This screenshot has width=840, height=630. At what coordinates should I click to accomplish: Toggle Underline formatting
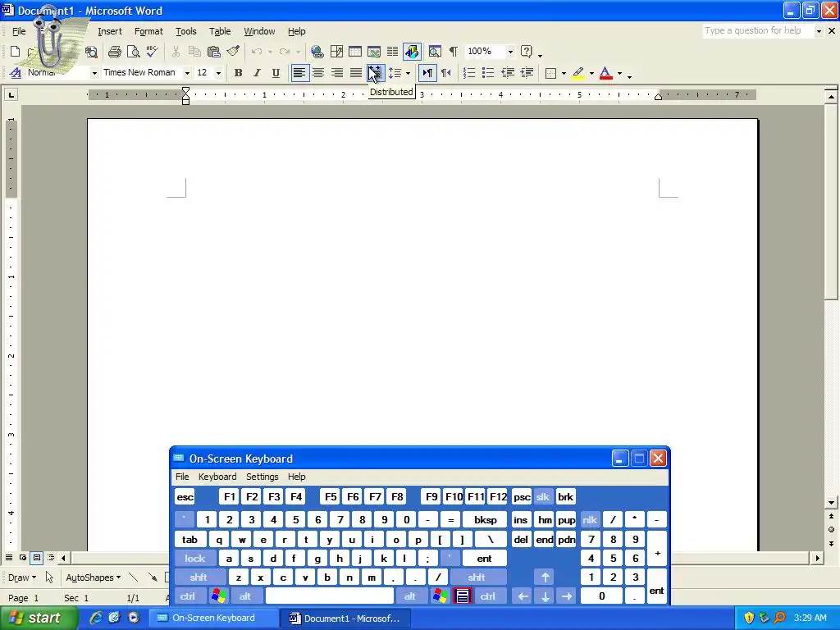276,73
